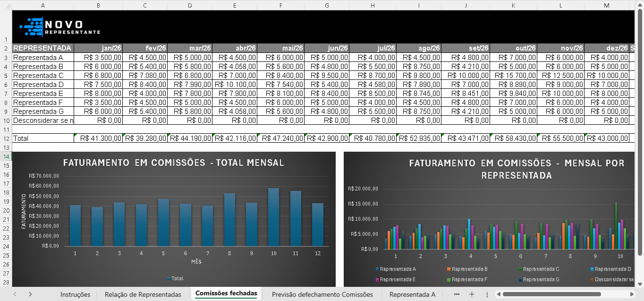This screenshot has height=301, width=644.
Task: Select row 12 header
Action: [6, 138]
